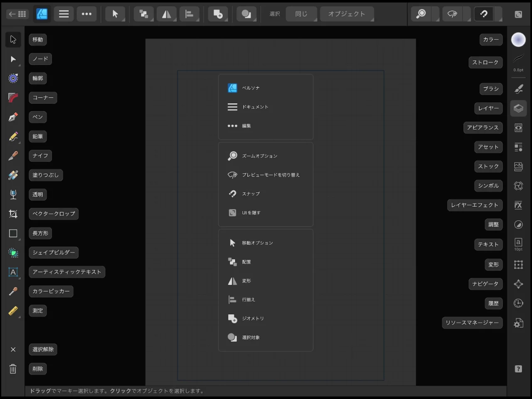The height and width of the screenshot is (399, 532).
Task: Activate the Artistic Text tool icon
Action: (13, 272)
